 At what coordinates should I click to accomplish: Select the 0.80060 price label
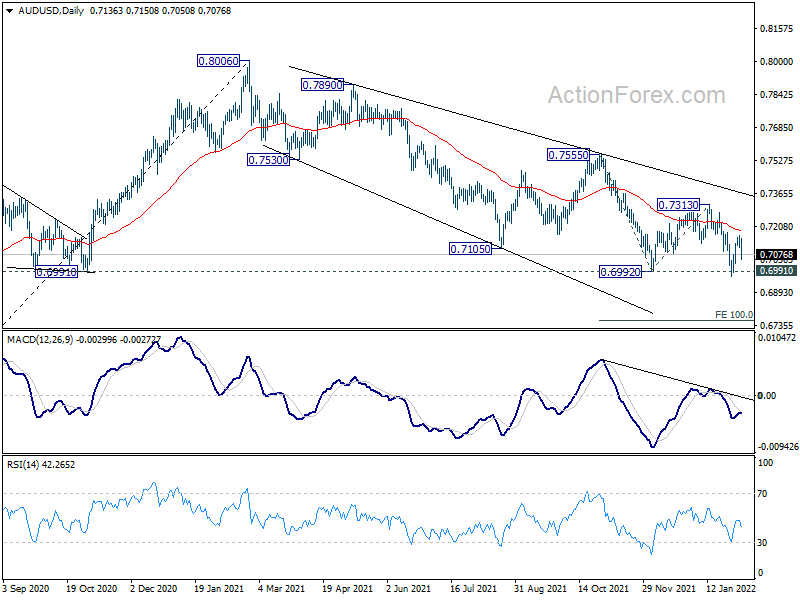pyautogui.click(x=218, y=61)
